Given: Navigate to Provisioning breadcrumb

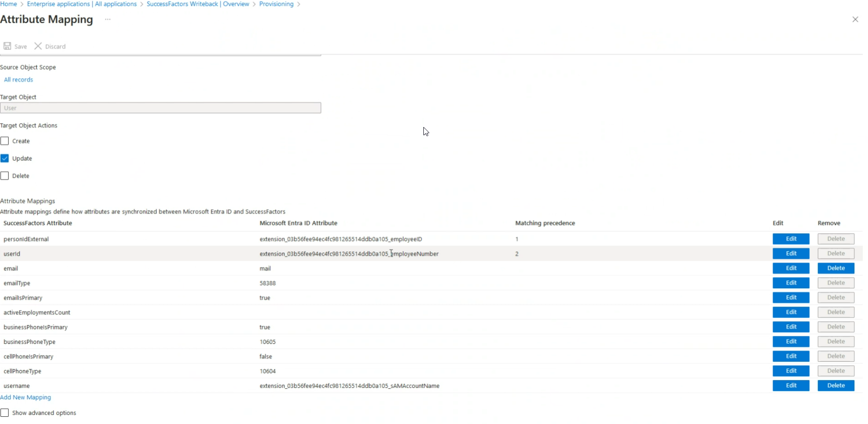Looking at the screenshot, I should coord(276,4).
